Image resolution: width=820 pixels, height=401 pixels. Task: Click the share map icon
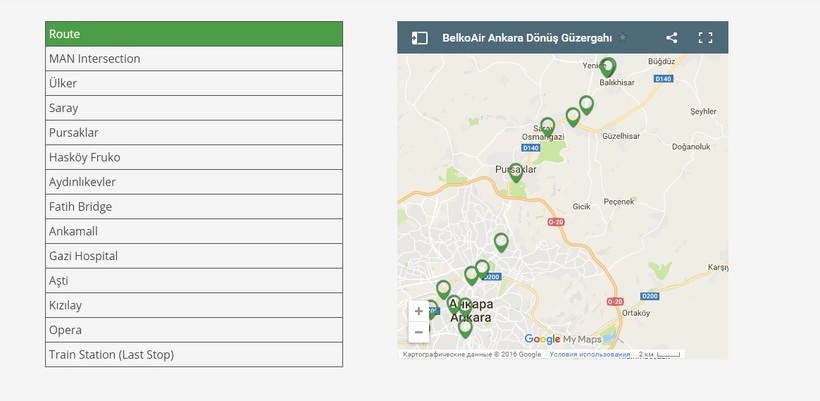click(672, 38)
